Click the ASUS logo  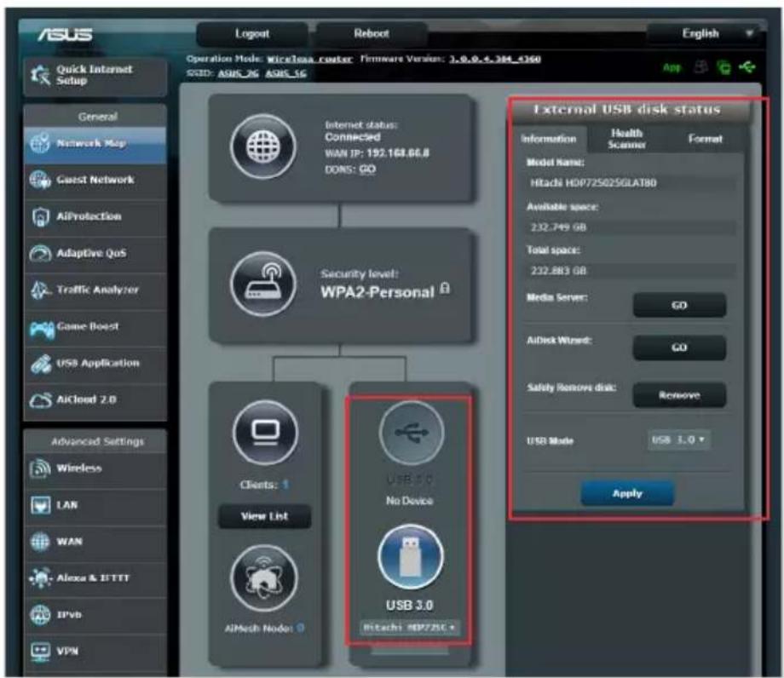coord(65,34)
